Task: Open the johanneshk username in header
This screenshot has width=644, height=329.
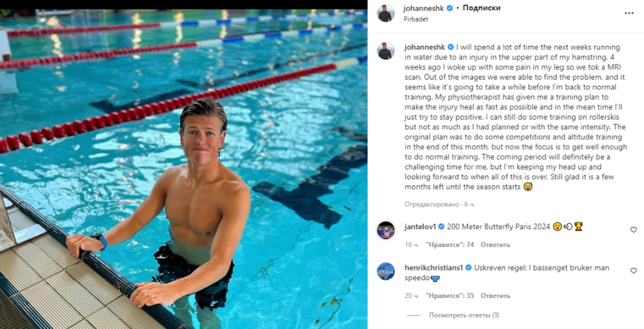Action: click(x=424, y=8)
